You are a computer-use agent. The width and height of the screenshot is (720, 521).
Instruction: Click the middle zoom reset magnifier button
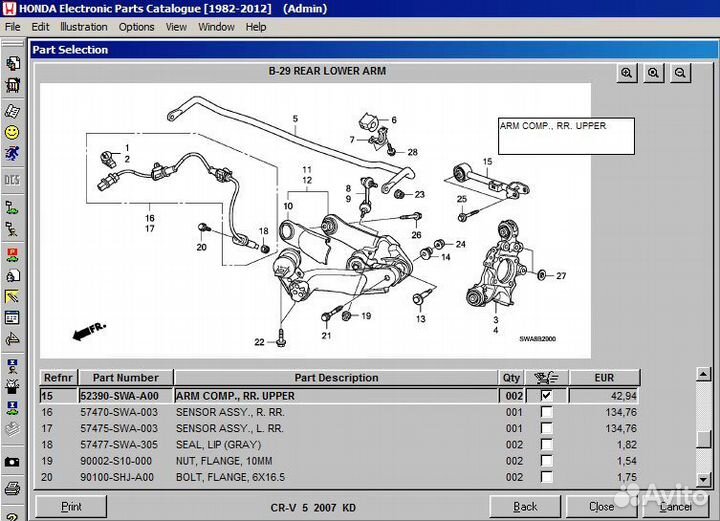tap(654, 73)
